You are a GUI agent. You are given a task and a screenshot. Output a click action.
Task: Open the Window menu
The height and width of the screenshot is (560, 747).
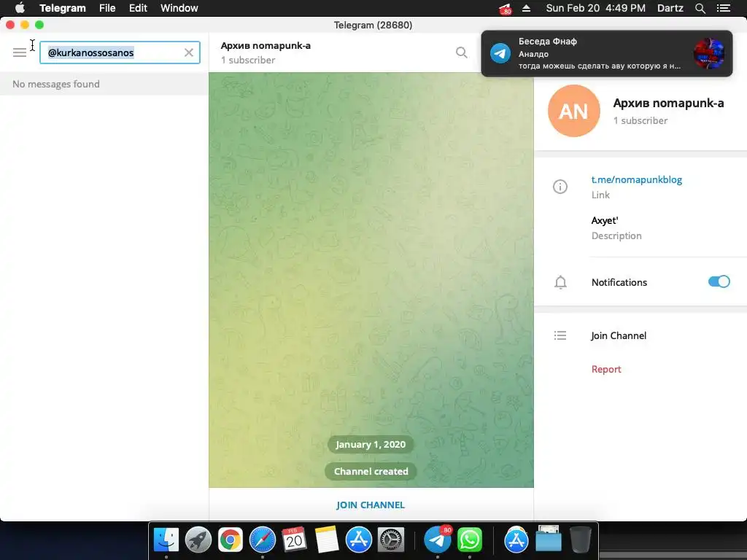pos(179,8)
